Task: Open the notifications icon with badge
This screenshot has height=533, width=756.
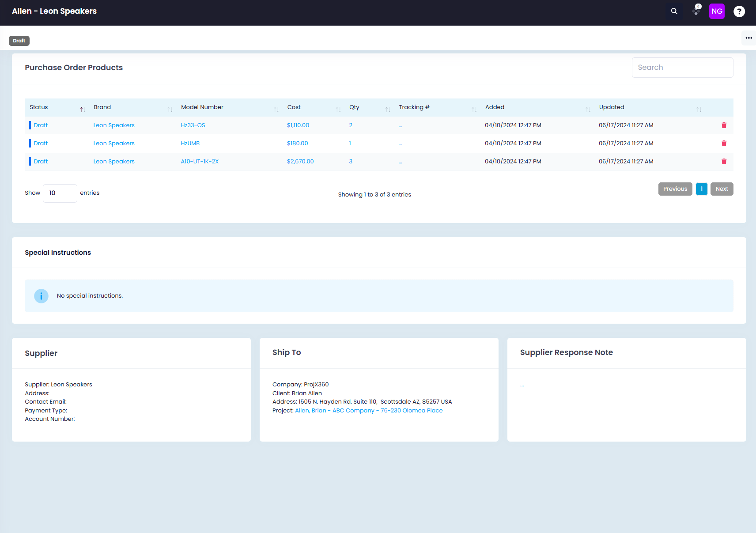Action: coord(696,11)
